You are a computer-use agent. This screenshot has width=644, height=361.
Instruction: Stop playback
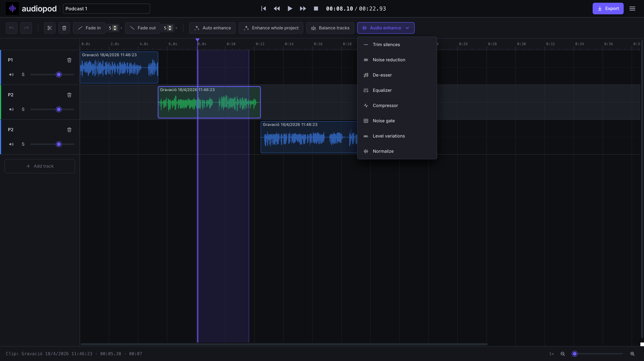[x=316, y=9]
